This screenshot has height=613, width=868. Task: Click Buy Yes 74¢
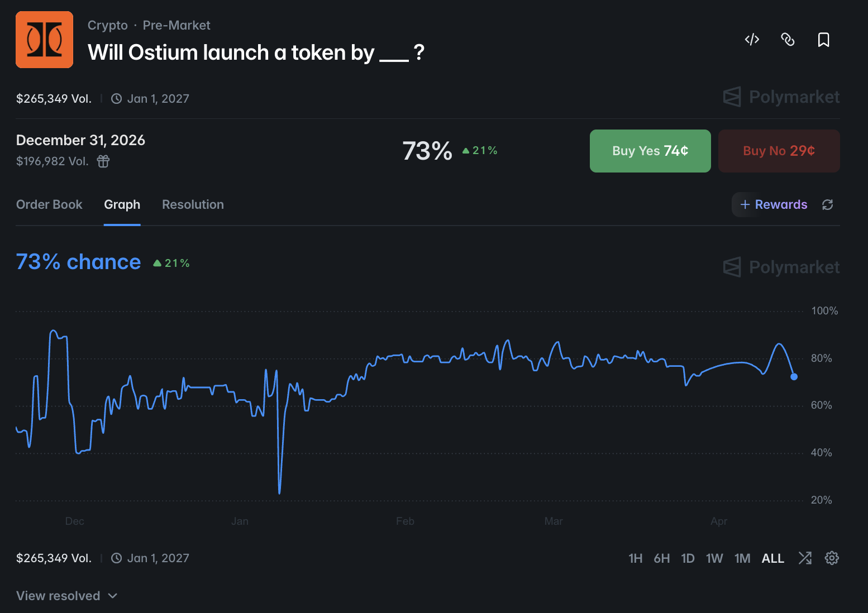click(650, 151)
